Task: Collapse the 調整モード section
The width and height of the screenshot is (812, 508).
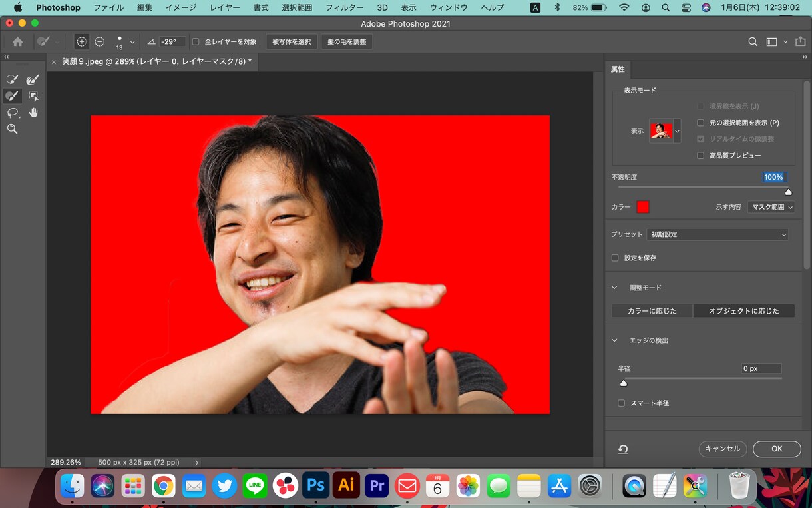Action: pyautogui.click(x=615, y=288)
